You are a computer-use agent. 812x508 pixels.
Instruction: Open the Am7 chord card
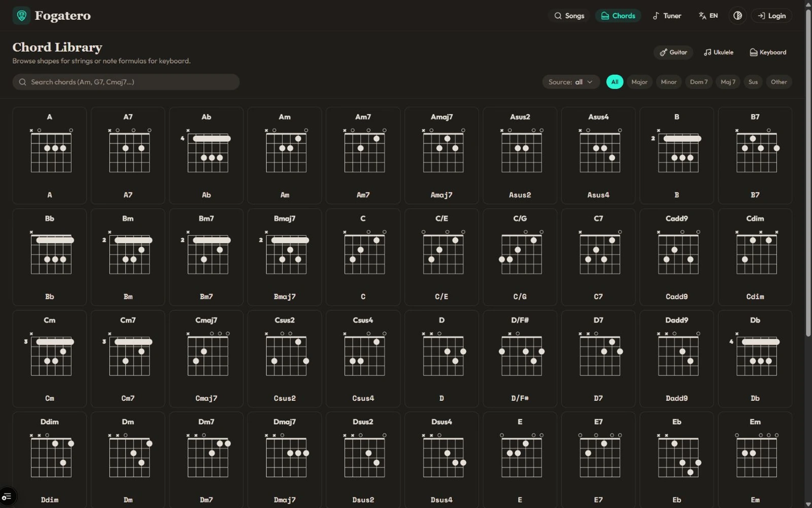click(363, 155)
